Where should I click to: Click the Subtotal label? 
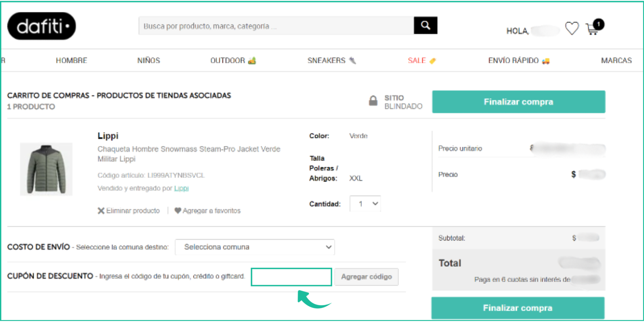[452, 238]
